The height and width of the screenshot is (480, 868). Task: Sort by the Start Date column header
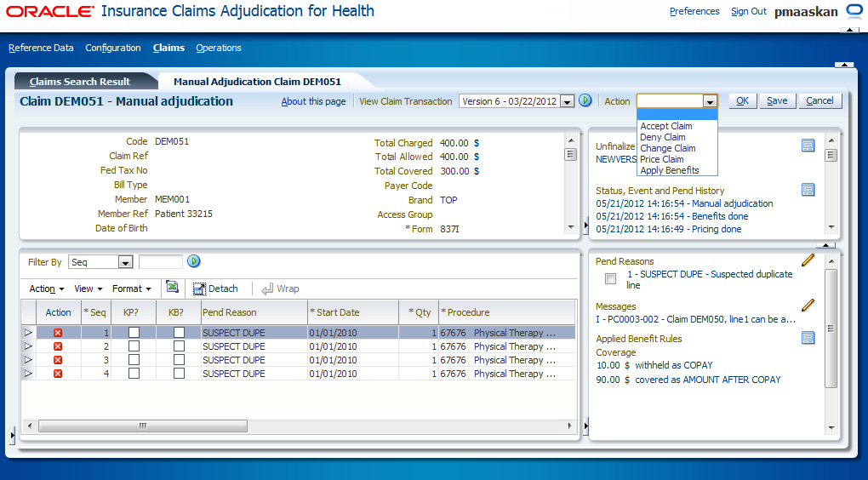coord(352,312)
